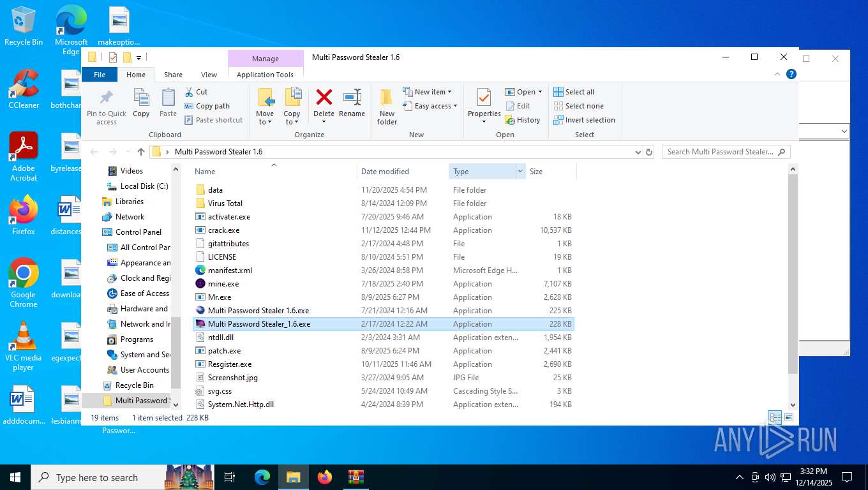Click Copy path in ribbon
868x490 pixels.
click(x=207, y=106)
